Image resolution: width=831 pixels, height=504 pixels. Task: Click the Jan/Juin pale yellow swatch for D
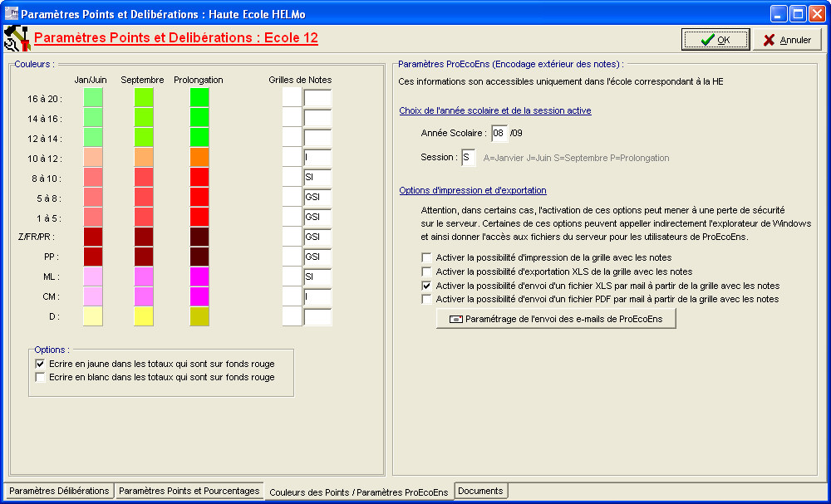click(x=93, y=316)
